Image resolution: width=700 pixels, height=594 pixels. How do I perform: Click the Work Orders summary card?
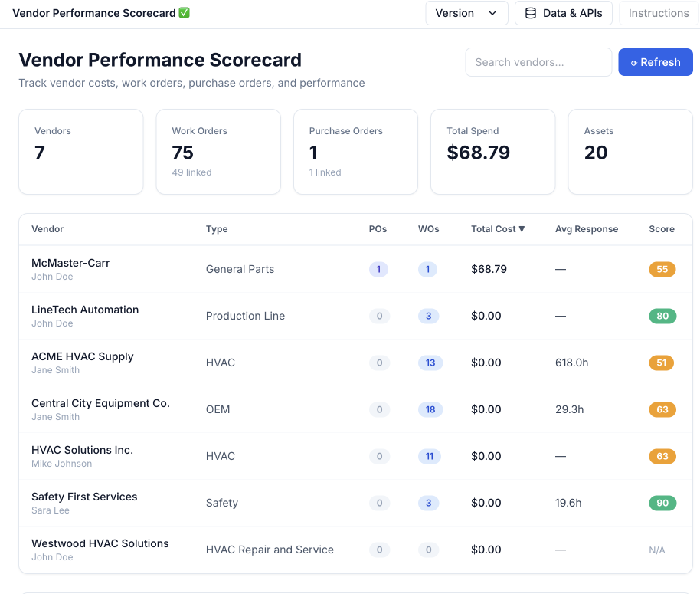218,152
